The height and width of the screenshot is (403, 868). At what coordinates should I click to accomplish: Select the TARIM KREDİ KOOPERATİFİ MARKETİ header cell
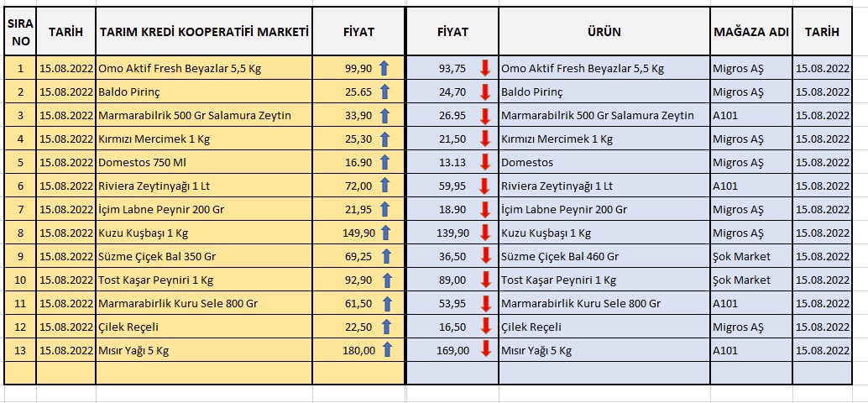point(204,31)
